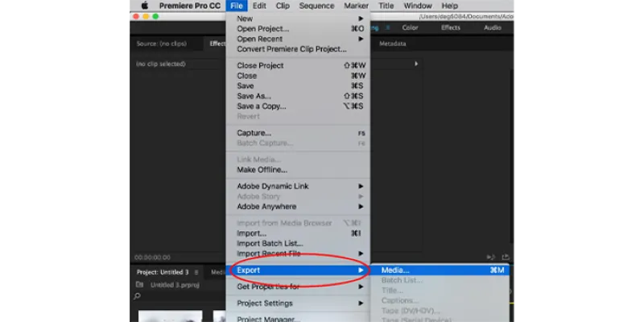Viewport: 644px width, 322px height.
Task: Click the project search magnifier icon
Action: [137, 295]
